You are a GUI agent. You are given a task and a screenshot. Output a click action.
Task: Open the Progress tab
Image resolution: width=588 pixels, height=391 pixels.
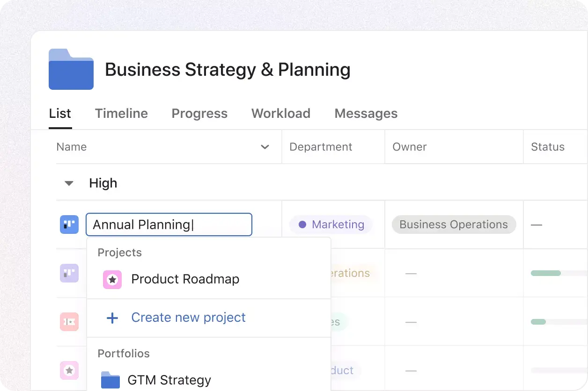point(199,113)
